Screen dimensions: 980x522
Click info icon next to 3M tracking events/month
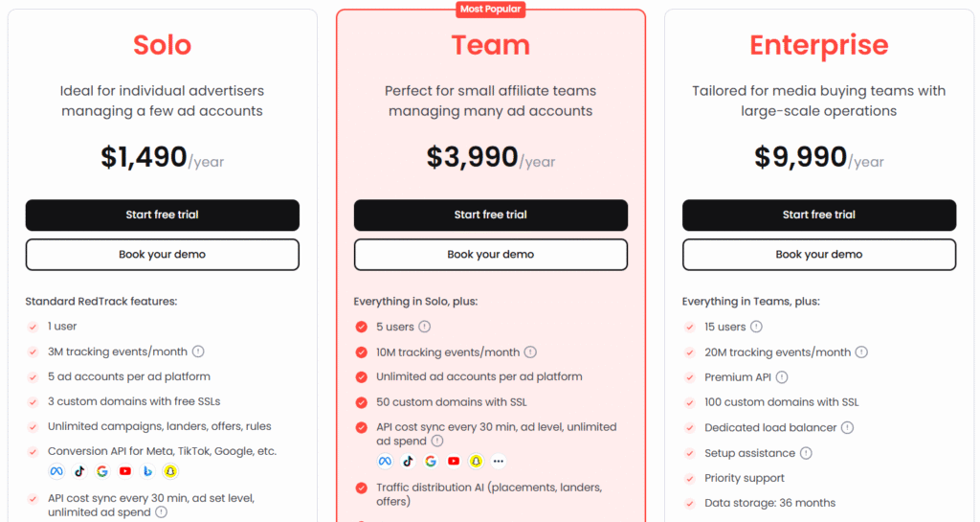pos(198,352)
